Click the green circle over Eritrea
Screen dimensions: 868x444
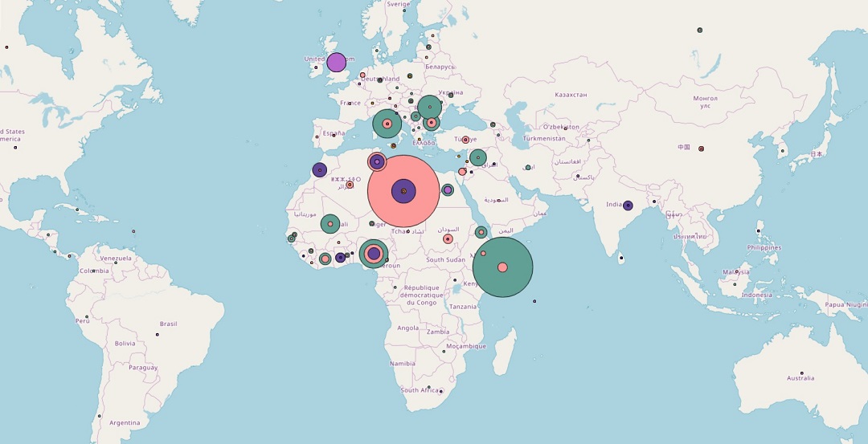click(481, 232)
